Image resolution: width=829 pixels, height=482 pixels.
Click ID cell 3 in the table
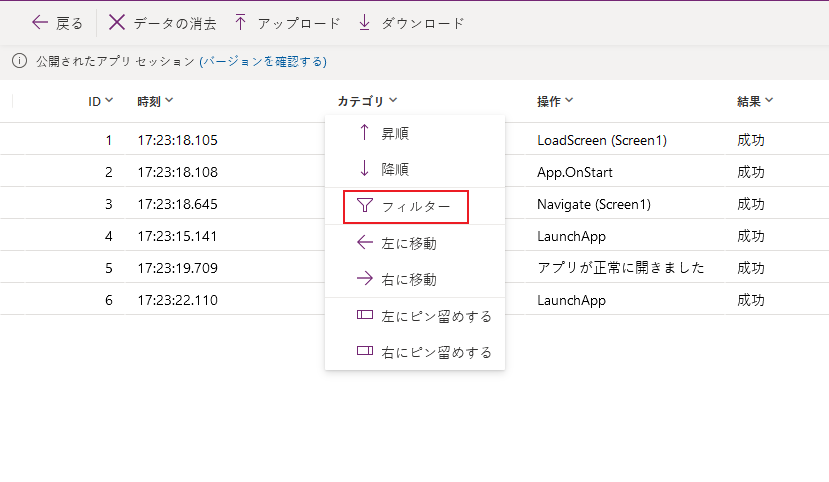[108, 204]
